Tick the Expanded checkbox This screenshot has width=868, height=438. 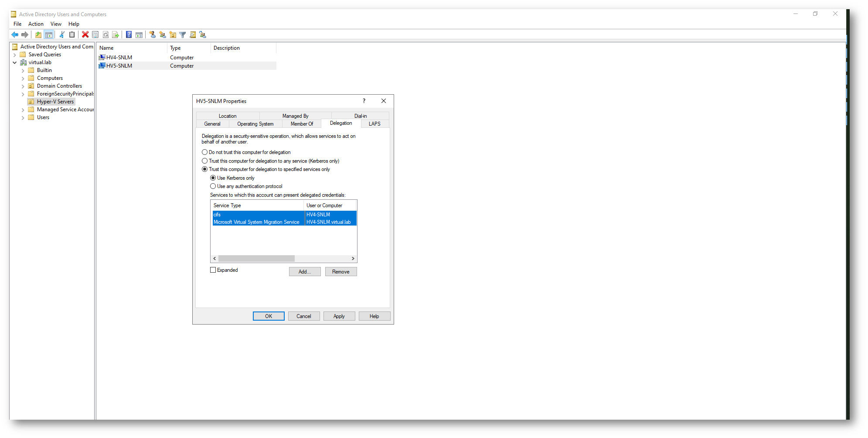tap(213, 270)
